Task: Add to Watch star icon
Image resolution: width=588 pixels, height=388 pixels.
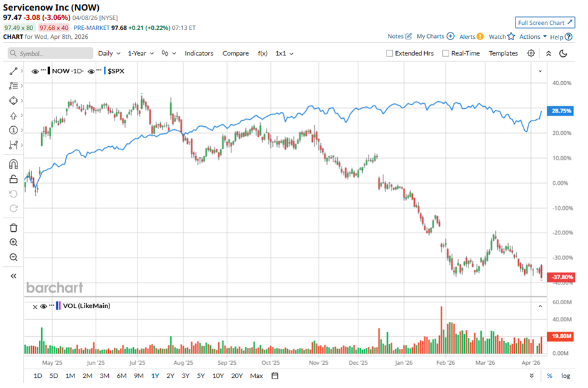Action: 512,37
